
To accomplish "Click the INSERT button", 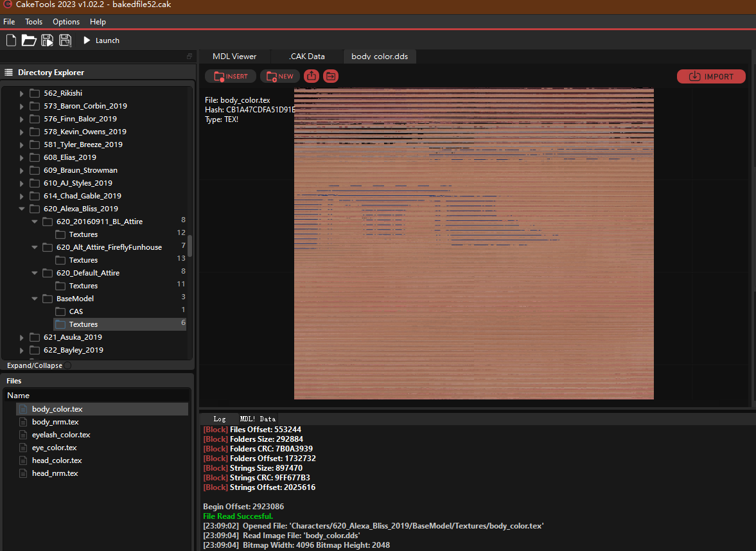I will point(231,76).
